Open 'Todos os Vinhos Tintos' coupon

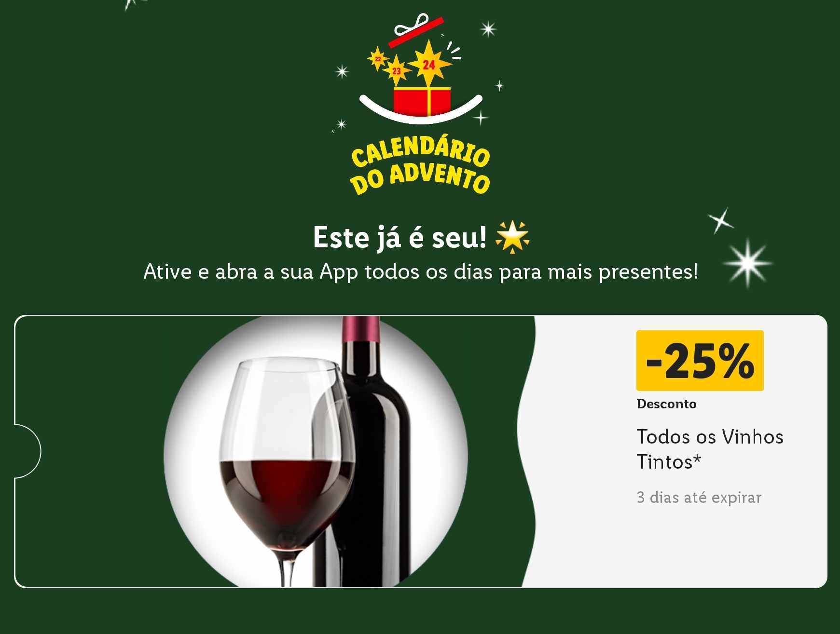click(x=710, y=449)
